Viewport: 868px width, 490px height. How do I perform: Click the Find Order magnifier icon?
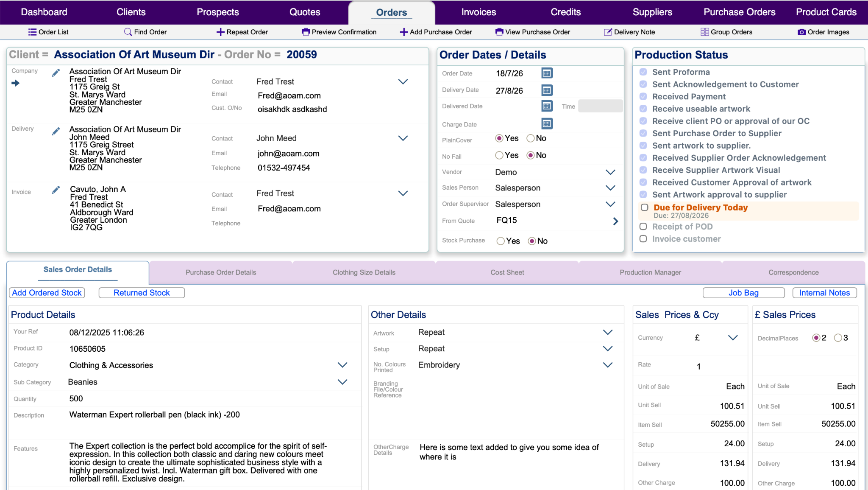tap(128, 32)
